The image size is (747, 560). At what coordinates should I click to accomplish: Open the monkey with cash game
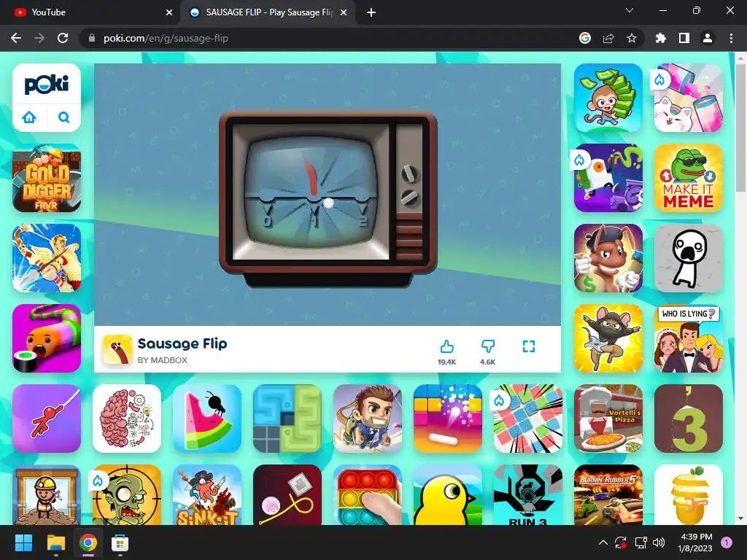point(608,98)
